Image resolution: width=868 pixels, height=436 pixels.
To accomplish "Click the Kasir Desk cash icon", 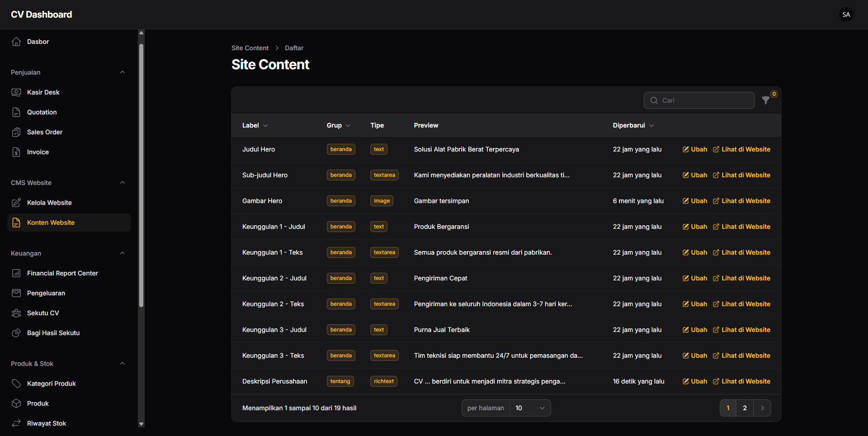I will pyautogui.click(x=16, y=92).
